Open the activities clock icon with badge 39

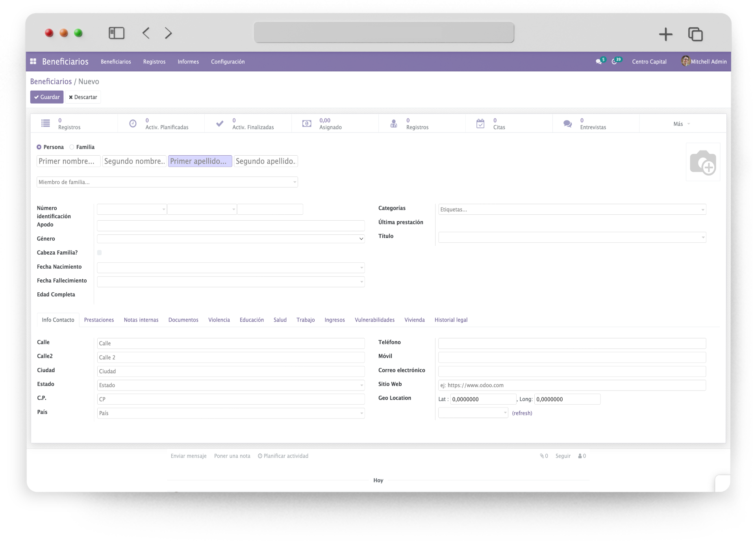615,61
